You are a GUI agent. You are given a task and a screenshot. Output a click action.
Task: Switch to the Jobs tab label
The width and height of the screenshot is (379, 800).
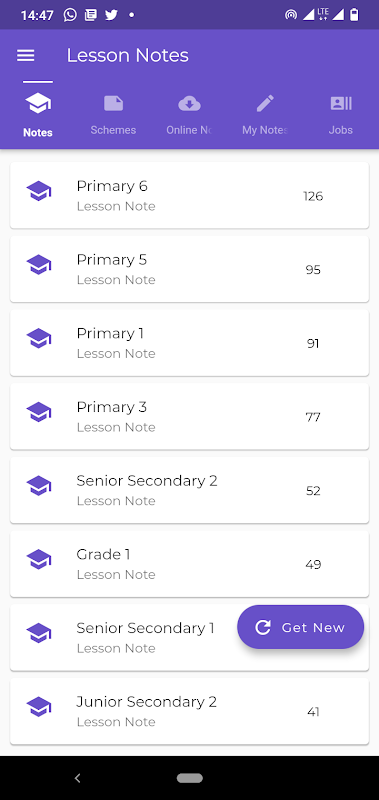tap(341, 130)
